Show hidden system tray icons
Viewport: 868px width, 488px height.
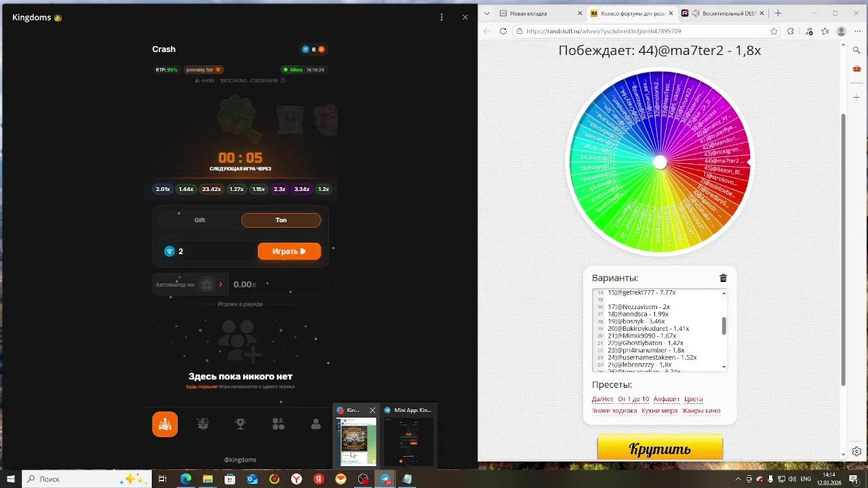pyautogui.click(x=738, y=479)
